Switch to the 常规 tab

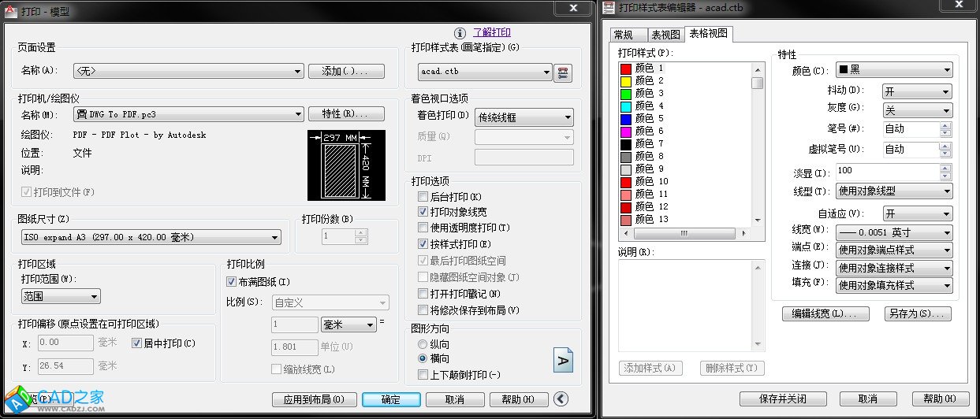point(623,35)
